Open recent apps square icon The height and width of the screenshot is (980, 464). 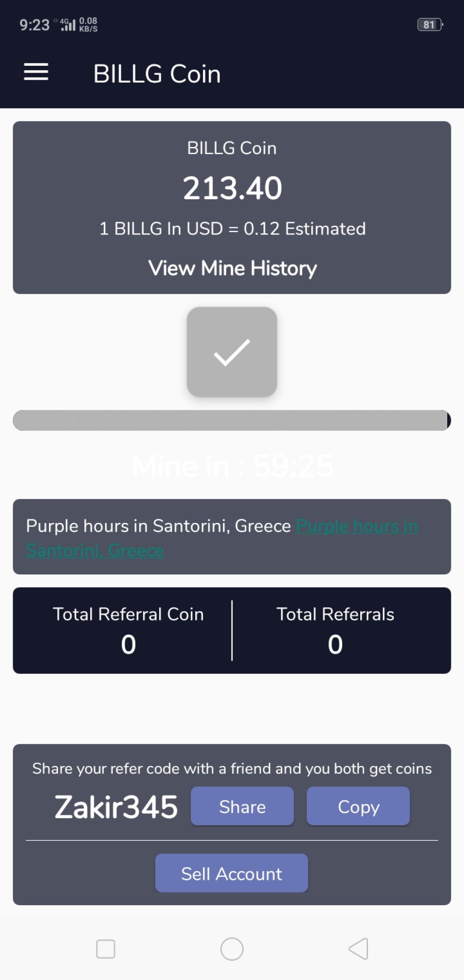(106, 949)
